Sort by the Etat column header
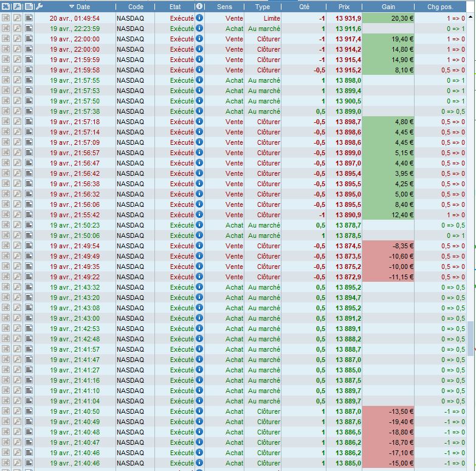Viewport: 476px width, 471px height. click(x=175, y=6)
